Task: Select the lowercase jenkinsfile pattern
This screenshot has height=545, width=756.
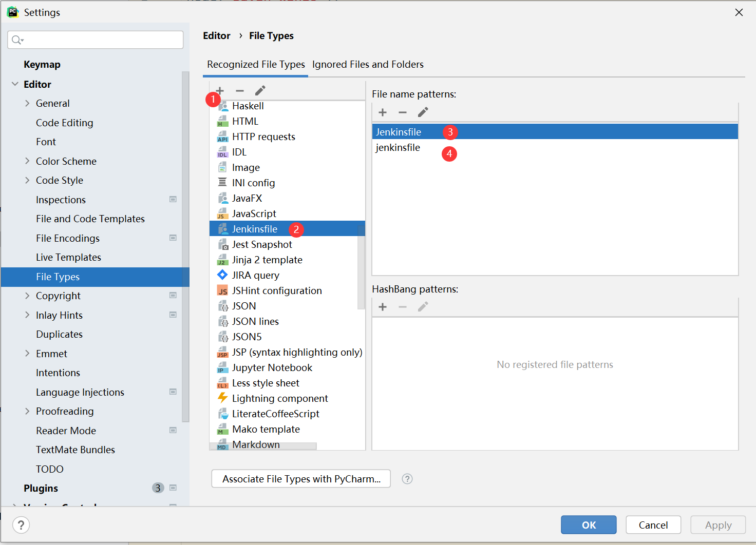Action: pos(555,148)
